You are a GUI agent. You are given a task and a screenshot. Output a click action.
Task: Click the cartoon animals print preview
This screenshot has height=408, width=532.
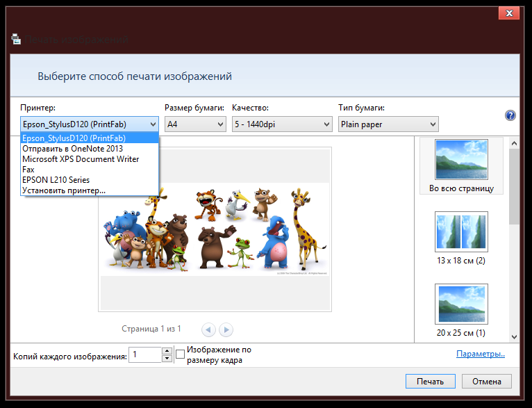point(215,229)
